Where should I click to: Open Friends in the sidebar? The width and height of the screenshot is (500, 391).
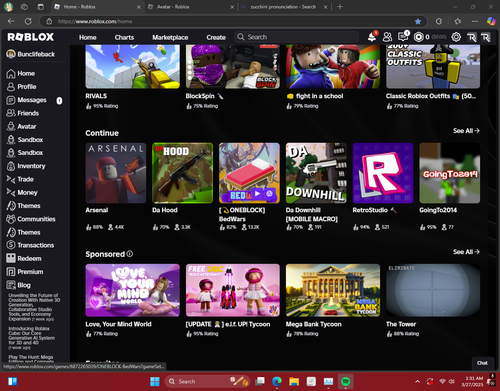23,113
